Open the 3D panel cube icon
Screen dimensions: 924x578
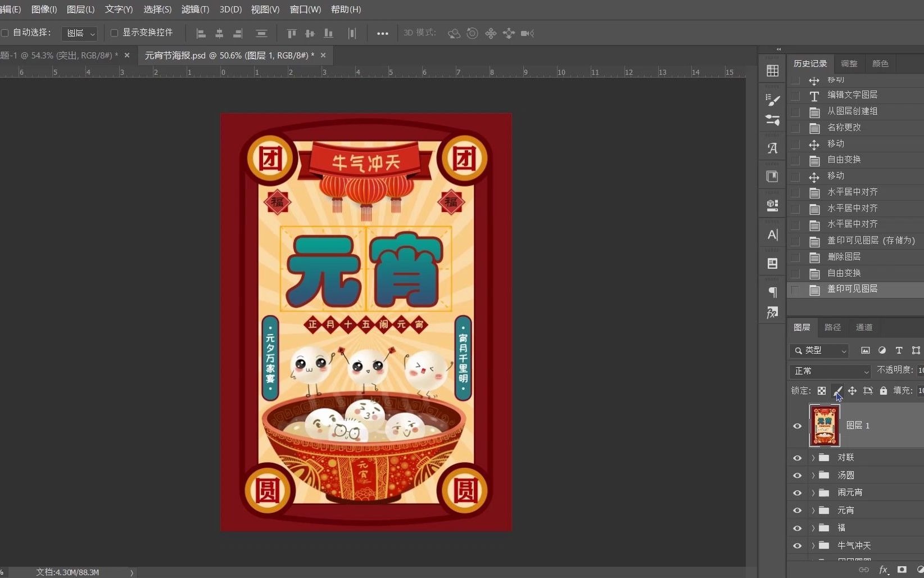pos(772,205)
